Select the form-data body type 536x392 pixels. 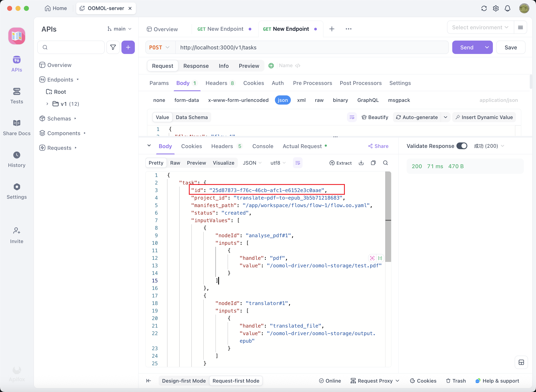[186, 100]
